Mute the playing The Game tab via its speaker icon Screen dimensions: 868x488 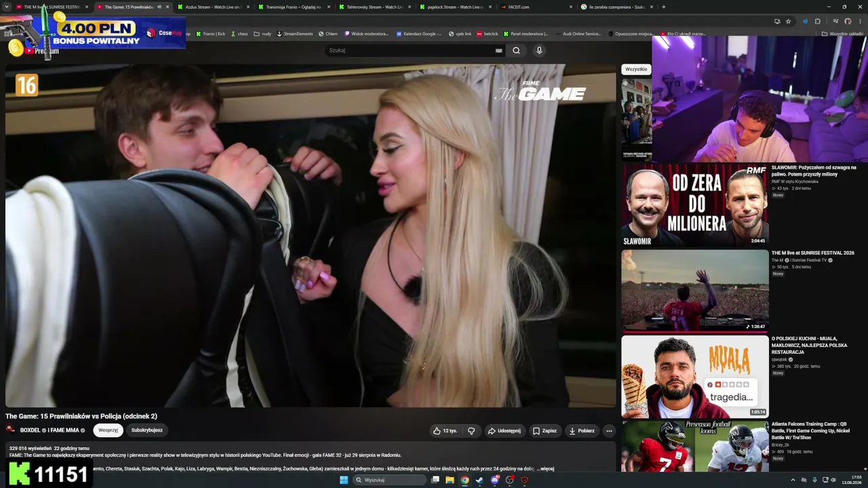[x=159, y=7]
